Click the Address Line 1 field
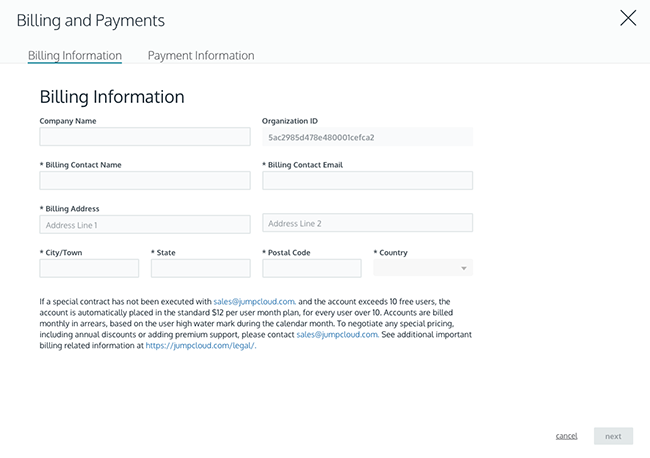The width and height of the screenshot is (650, 458). point(145,224)
